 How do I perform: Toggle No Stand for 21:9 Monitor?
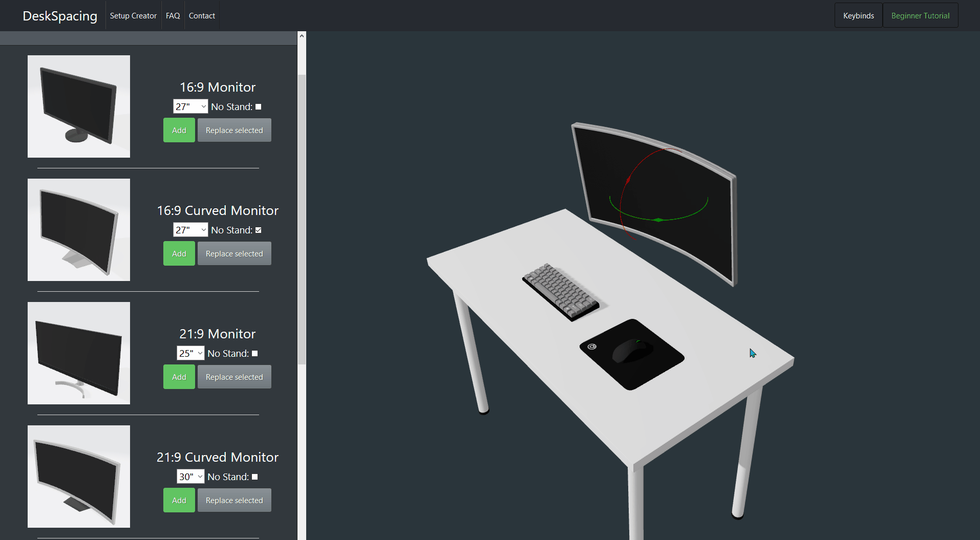point(254,354)
